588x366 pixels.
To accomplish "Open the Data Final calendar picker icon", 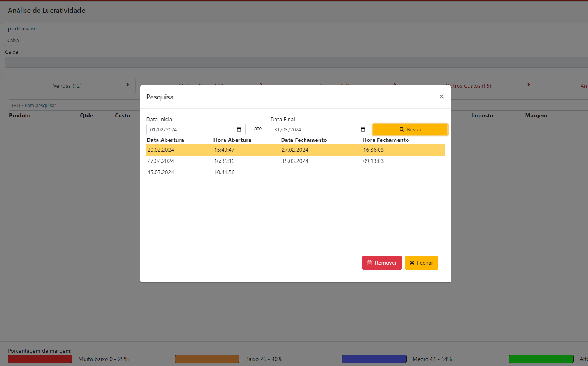I will click(363, 130).
